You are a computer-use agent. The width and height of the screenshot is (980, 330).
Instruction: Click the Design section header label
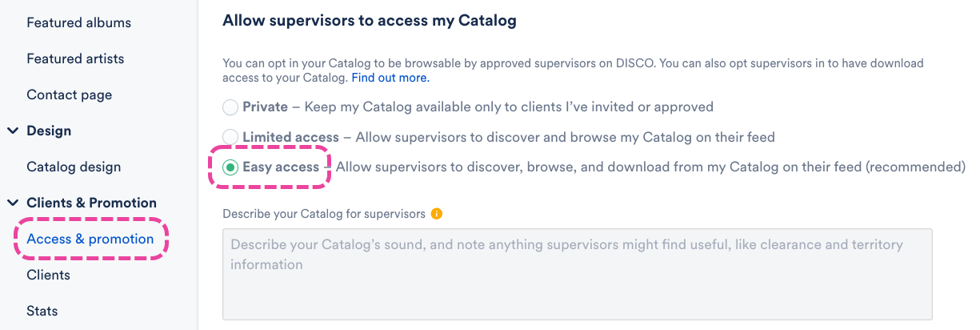click(49, 131)
